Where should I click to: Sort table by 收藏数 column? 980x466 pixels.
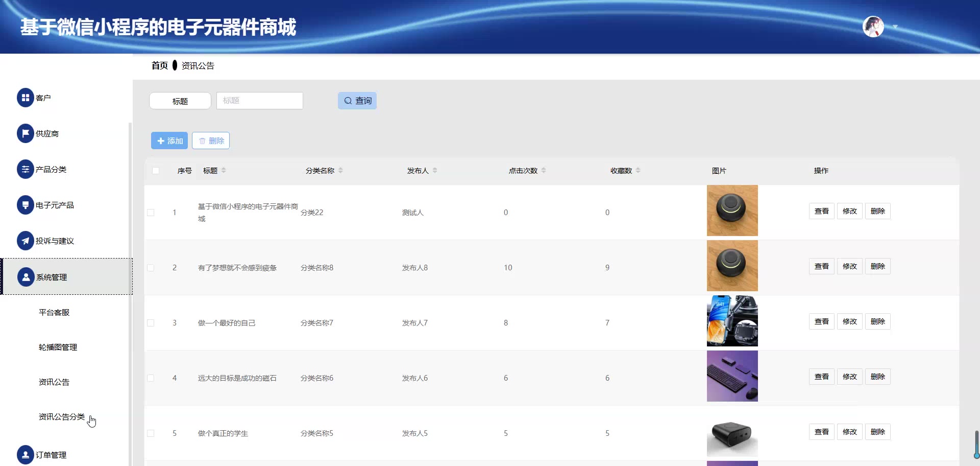(638, 171)
